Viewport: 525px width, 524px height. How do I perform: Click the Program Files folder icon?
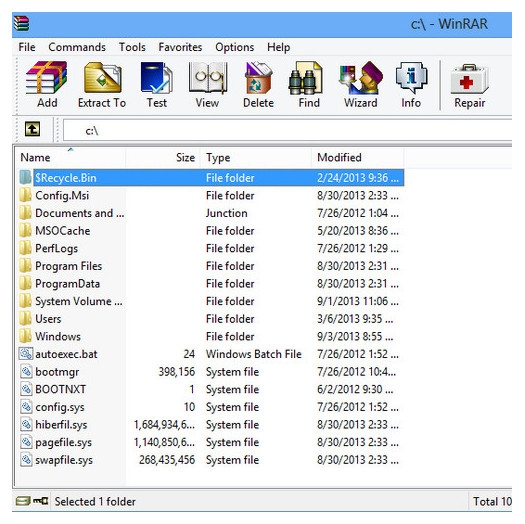(x=25, y=266)
